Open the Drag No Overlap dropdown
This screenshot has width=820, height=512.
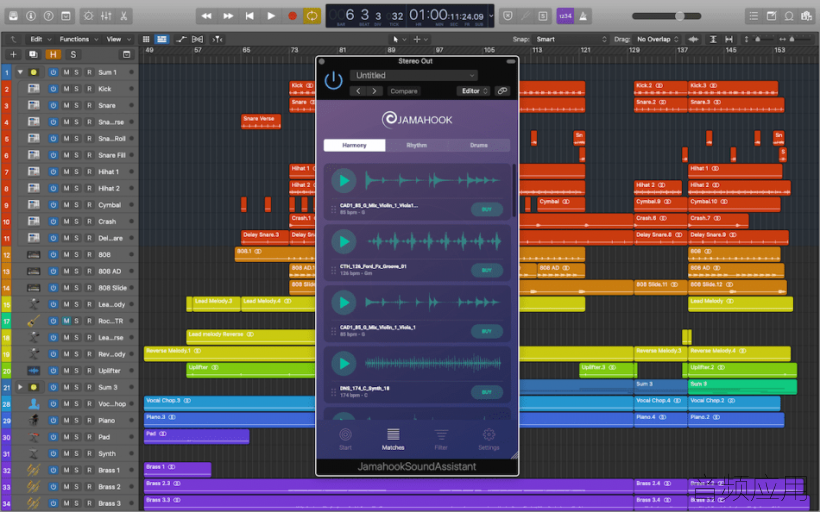pos(657,39)
